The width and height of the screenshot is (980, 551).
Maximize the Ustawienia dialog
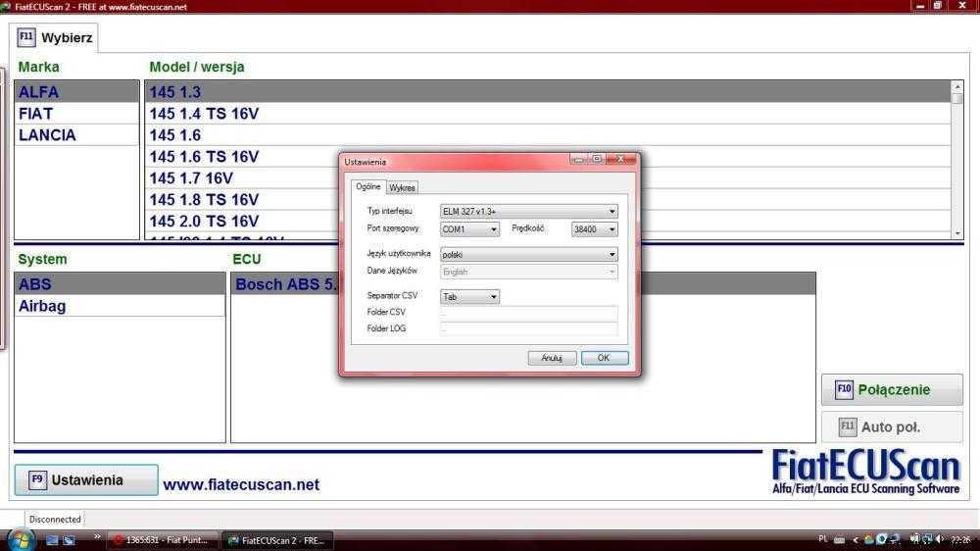[597, 160]
